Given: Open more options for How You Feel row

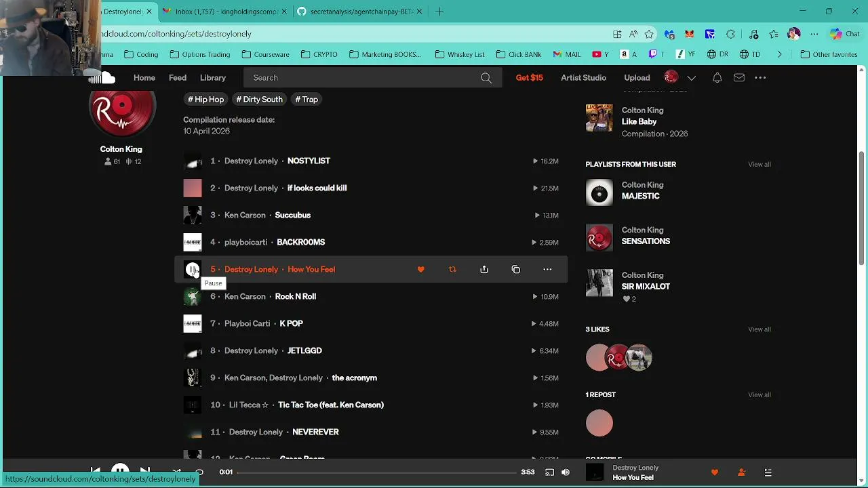Looking at the screenshot, I should coord(547,269).
